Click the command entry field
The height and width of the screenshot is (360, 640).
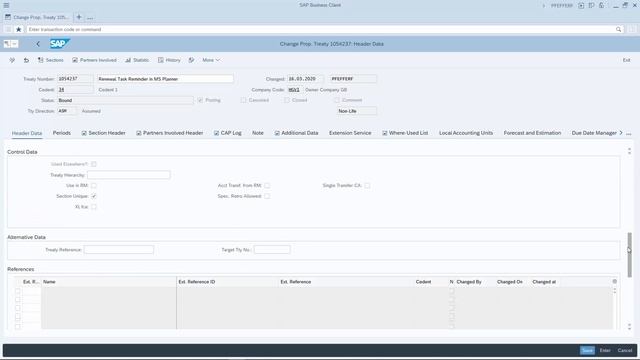(320, 29)
